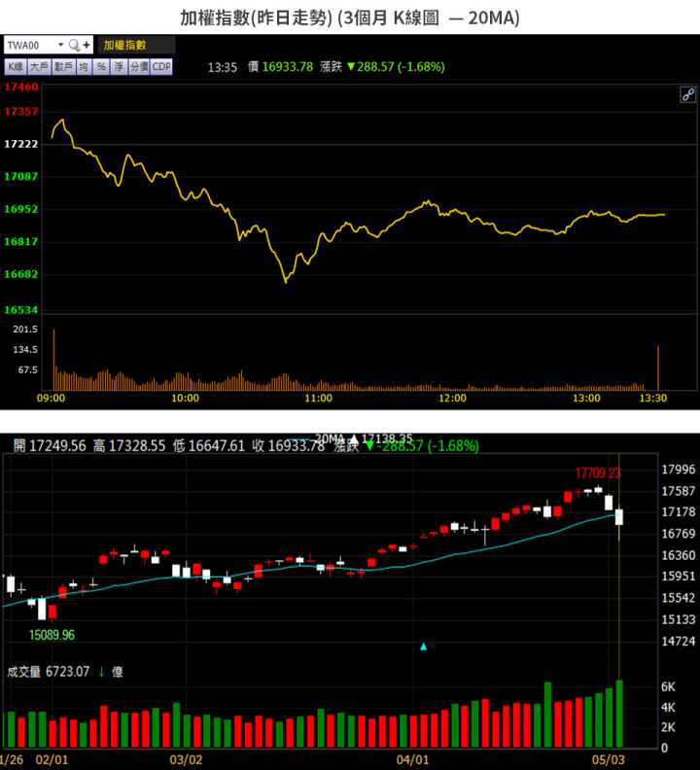Click the price value 16933.78 in header
The height and width of the screenshot is (770, 700).
pos(288,67)
